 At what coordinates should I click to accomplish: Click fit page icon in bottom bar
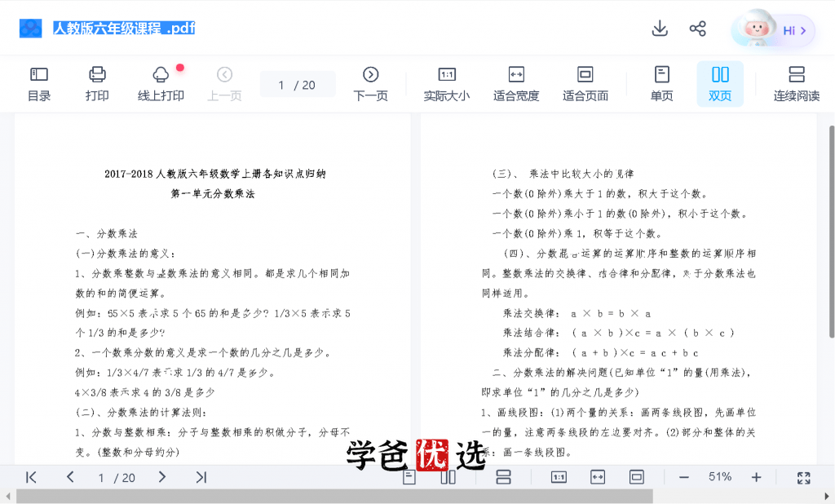(x=636, y=477)
